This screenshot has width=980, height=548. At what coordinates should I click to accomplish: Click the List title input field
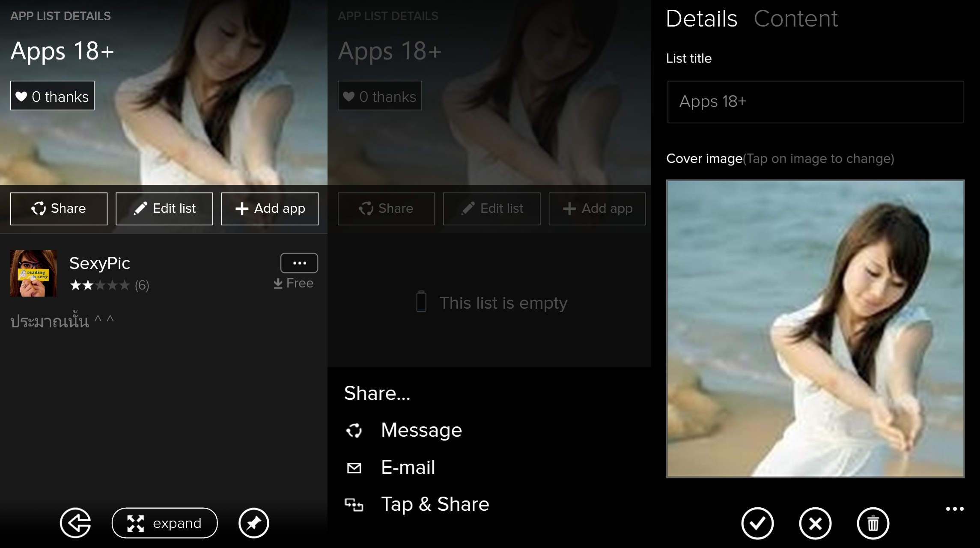815,102
